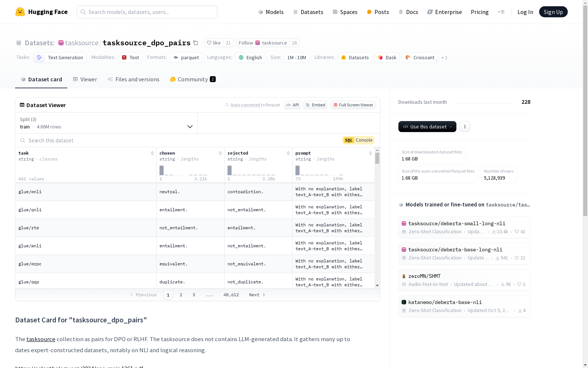Viewport: 588px width, 368px height.
Task: Open Enterprise in the top navigation
Action: (444, 12)
